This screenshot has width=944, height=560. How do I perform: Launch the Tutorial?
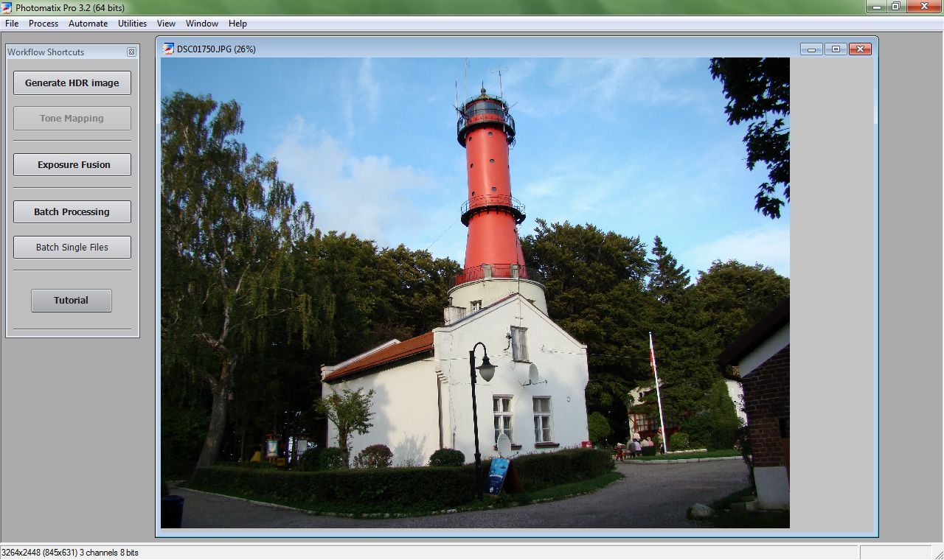(x=72, y=300)
